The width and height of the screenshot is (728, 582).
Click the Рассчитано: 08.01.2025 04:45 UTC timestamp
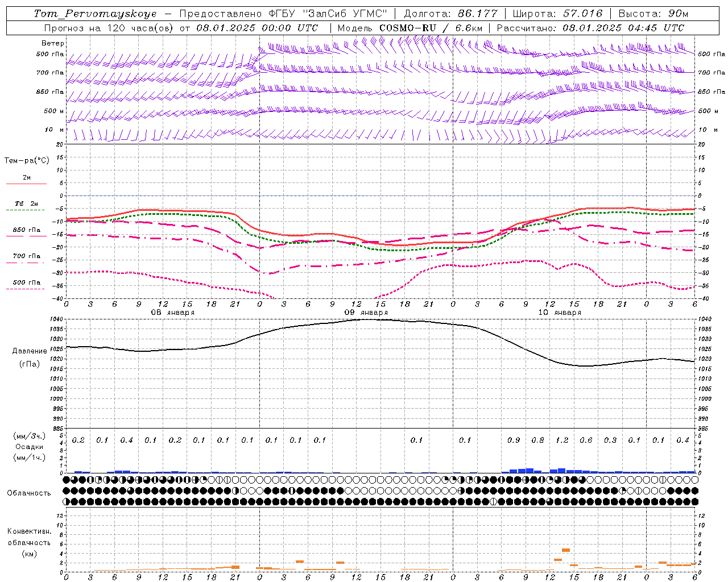tap(590, 28)
